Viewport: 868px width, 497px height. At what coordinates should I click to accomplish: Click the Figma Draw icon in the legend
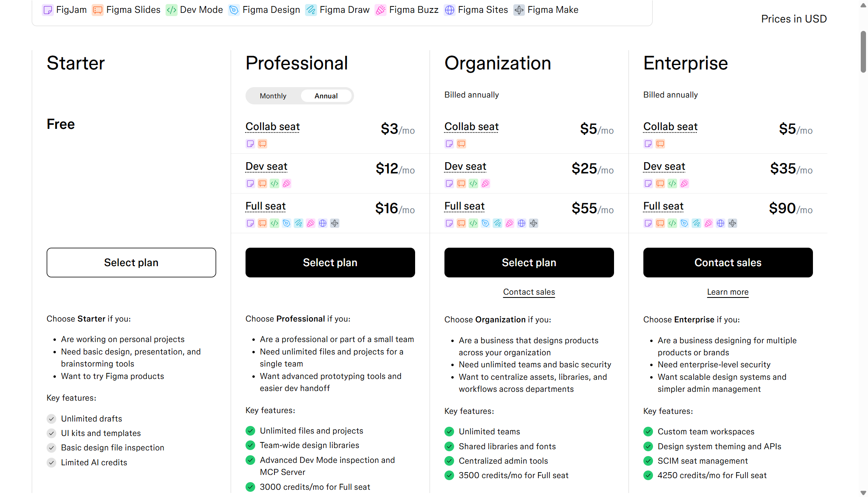tap(311, 10)
